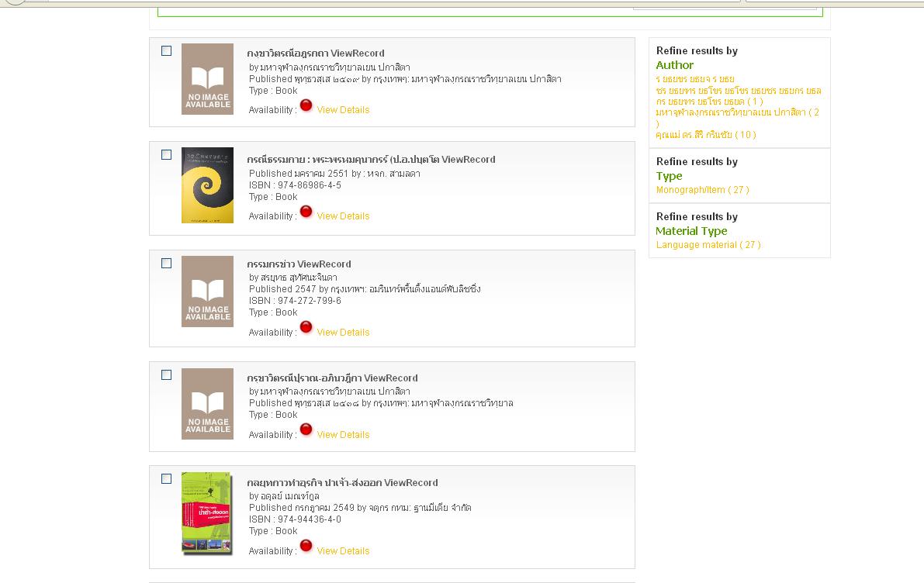Viewport: 924px width, 583px height.
Task: Open title link of book published กรกฎาคม 2549
Action: click(x=342, y=483)
